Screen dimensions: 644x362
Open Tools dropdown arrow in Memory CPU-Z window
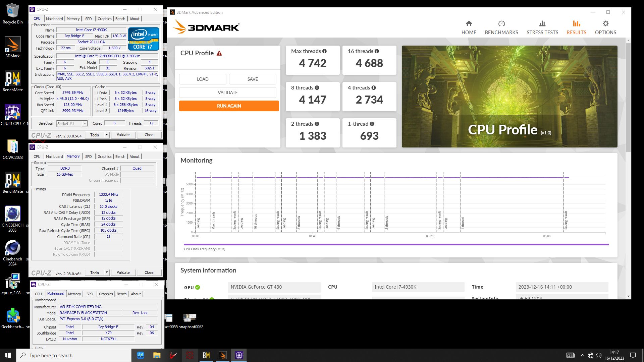coord(107,273)
